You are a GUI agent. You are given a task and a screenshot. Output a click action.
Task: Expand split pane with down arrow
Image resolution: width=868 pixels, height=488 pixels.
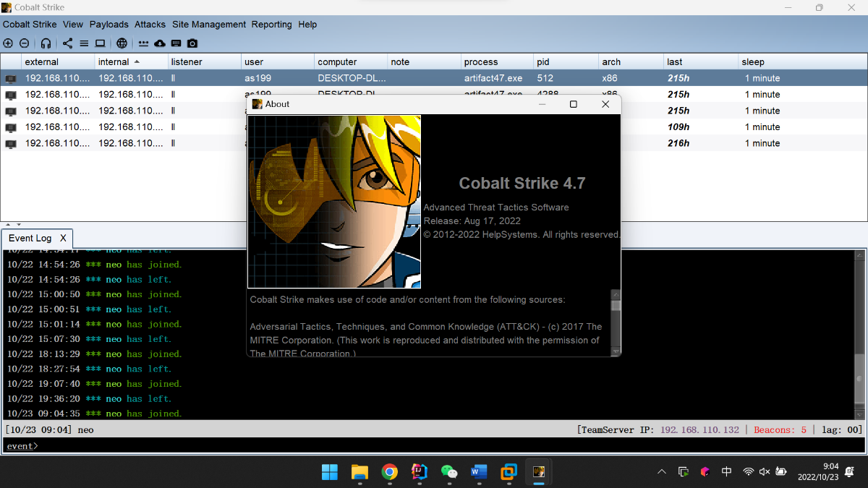click(19, 225)
